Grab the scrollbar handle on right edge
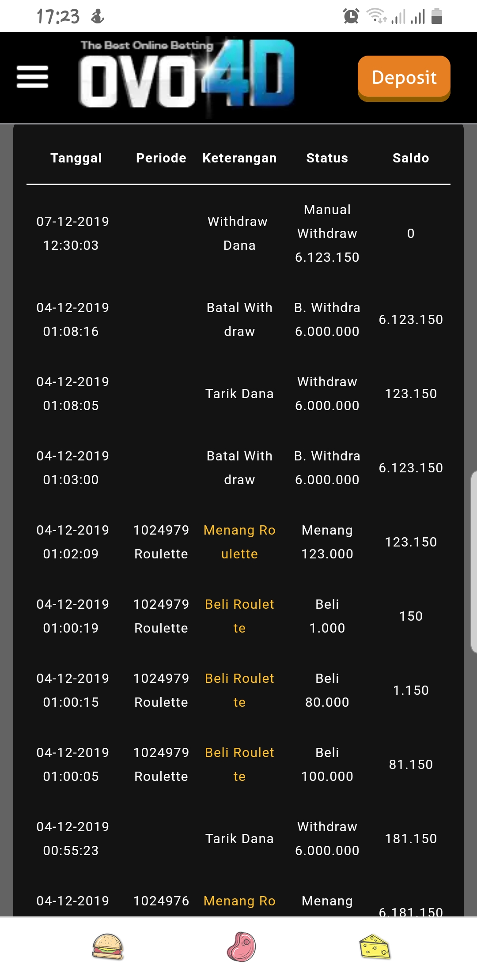 (473, 562)
